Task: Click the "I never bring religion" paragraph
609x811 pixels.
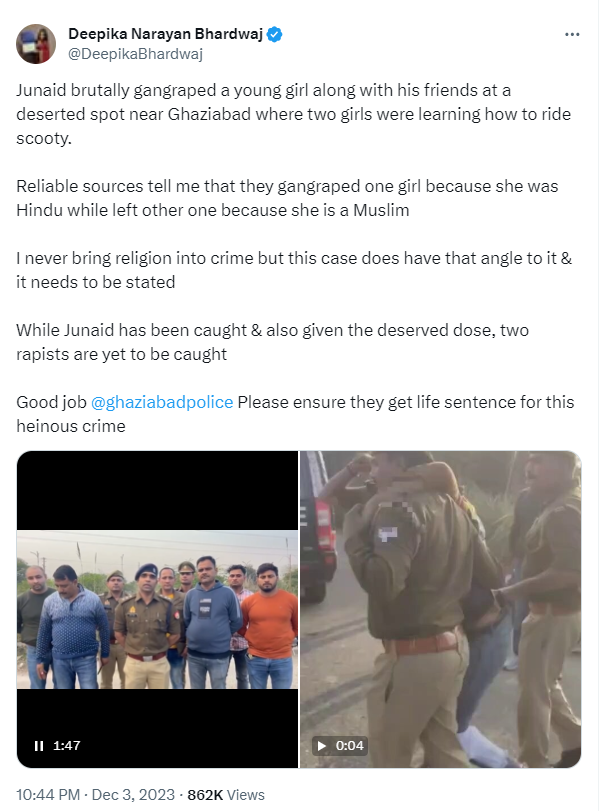Action: tap(294, 270)
